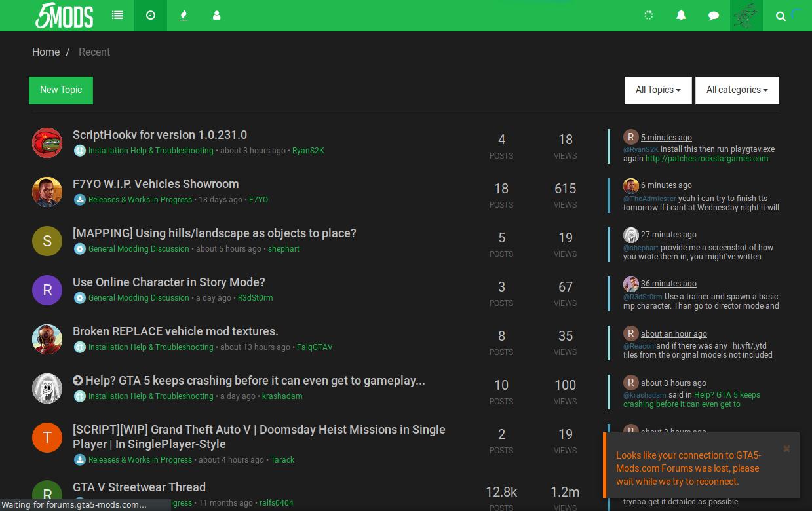This screenshot has width=812, height=511.
Task: Expand the 'Help? GTA 5 keeps crashing' linked topic arrow
Action: click(78, 380)
